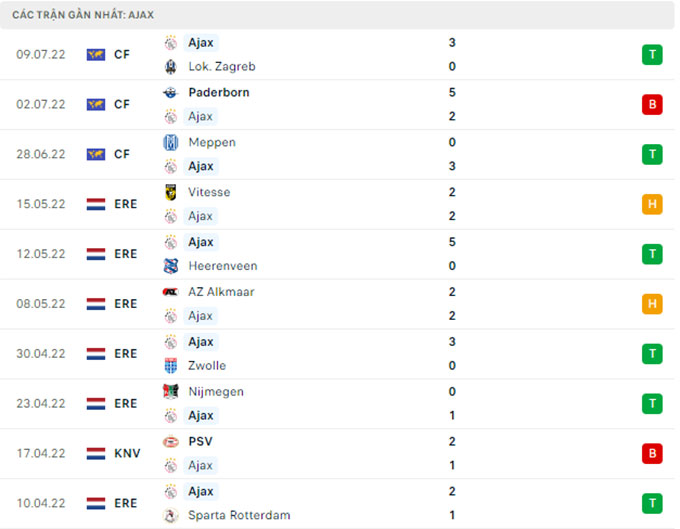The image size is (680, 529).
Task: Click the Sparta Rotterdam club crest icon
Action: pos(170,515)
